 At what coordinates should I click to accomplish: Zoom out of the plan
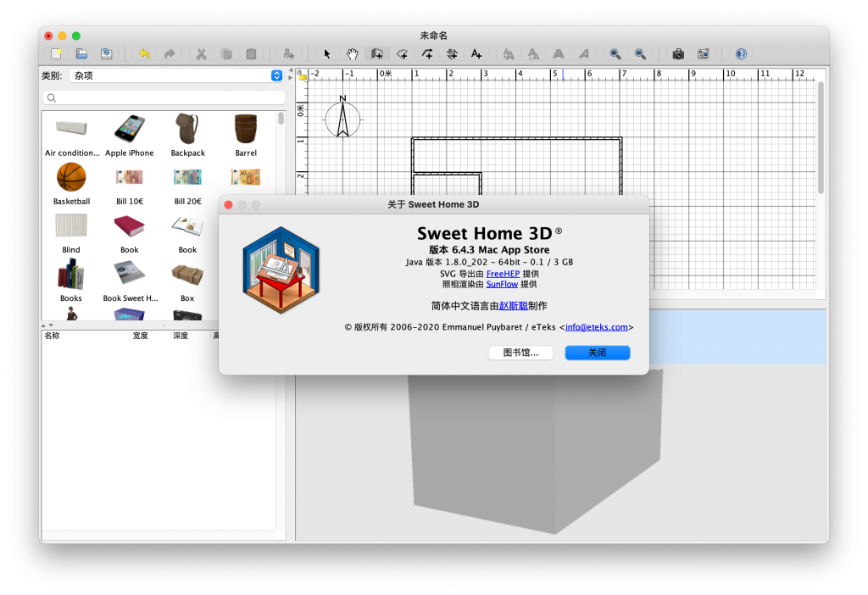(x=640, y=53)
